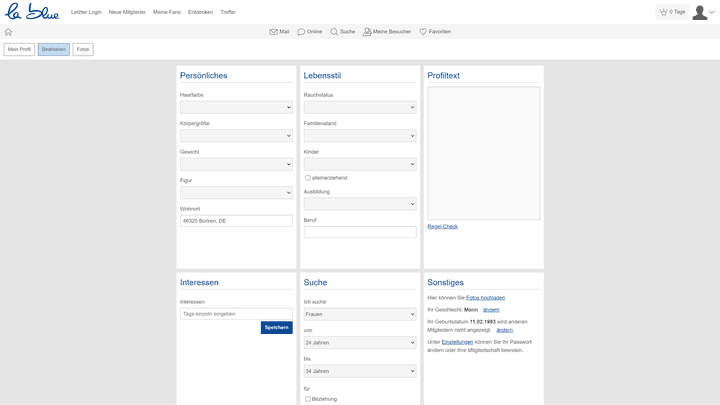
Task: Expand the Ich suche Frauen dropdown
Action: (360, 314)
